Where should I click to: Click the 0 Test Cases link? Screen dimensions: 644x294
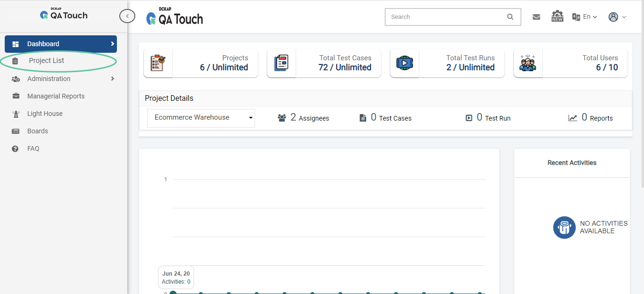pos(391,118)
